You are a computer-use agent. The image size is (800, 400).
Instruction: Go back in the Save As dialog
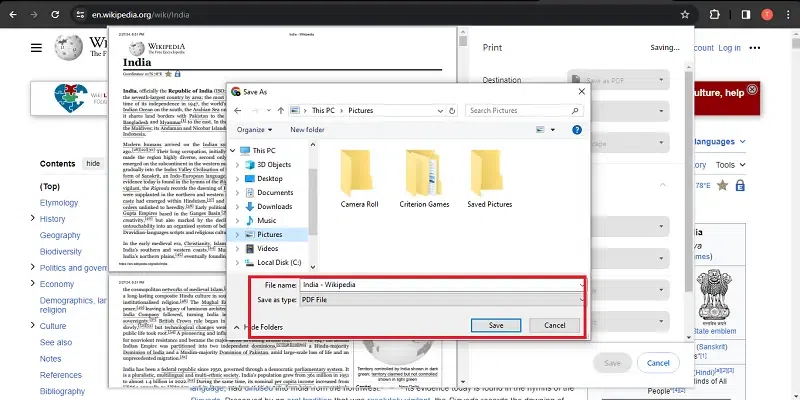click(x=237, y=110)
